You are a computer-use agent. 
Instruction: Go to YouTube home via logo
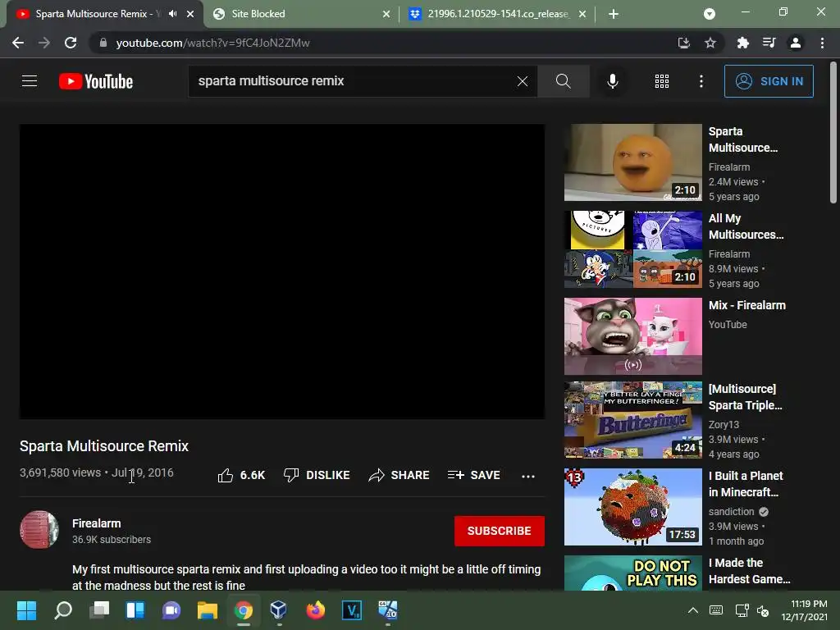point(96,81)
